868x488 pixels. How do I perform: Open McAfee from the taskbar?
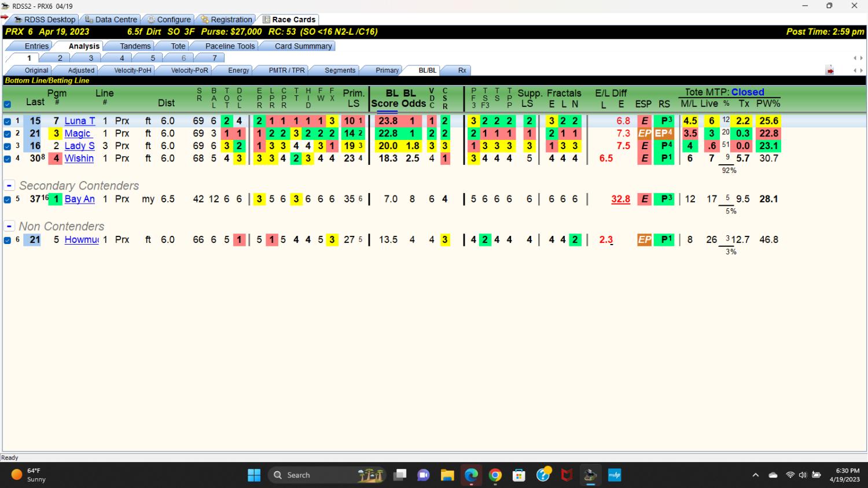tap(567, 475)
